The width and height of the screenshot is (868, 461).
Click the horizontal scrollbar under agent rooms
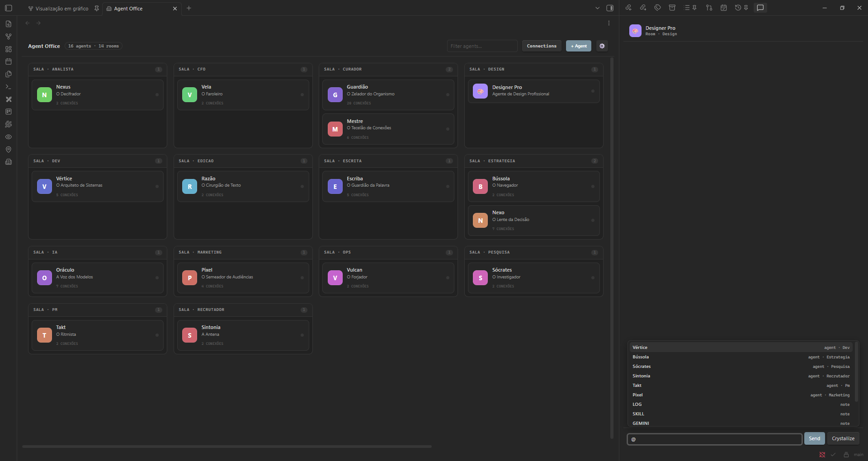pyautogui.click(x=227, y=447)
